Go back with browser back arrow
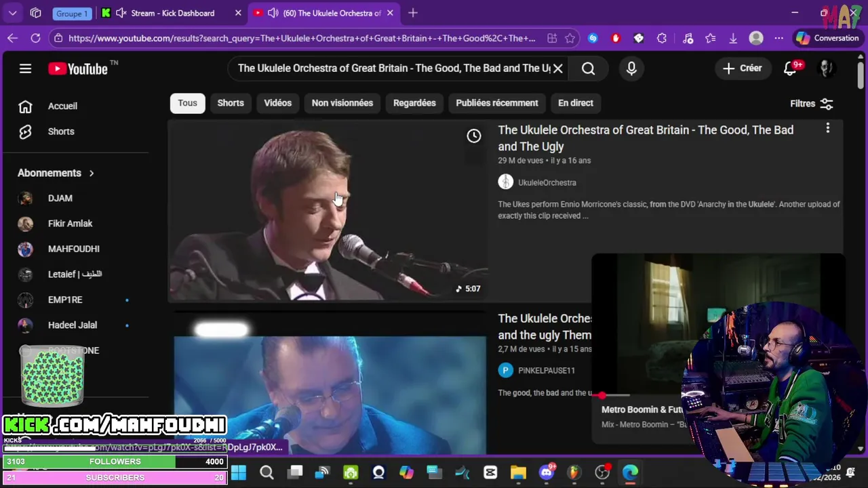The height and width of the screenshot is (488, 868). pos(12,39)
